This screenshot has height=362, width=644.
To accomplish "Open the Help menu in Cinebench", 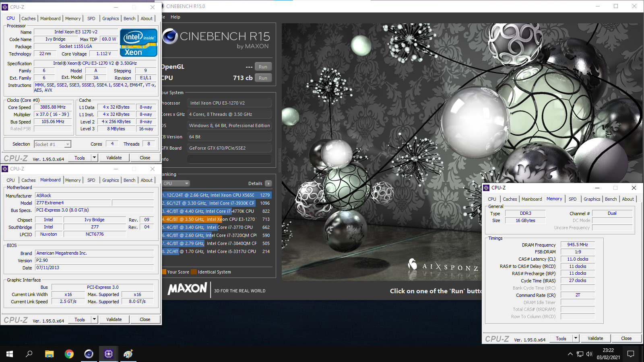I will [x=175, y=17].
